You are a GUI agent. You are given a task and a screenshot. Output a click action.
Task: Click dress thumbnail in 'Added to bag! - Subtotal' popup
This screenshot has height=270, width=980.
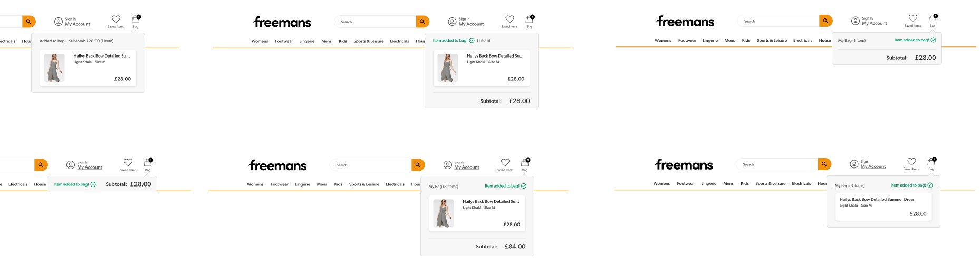click(54, 68)
